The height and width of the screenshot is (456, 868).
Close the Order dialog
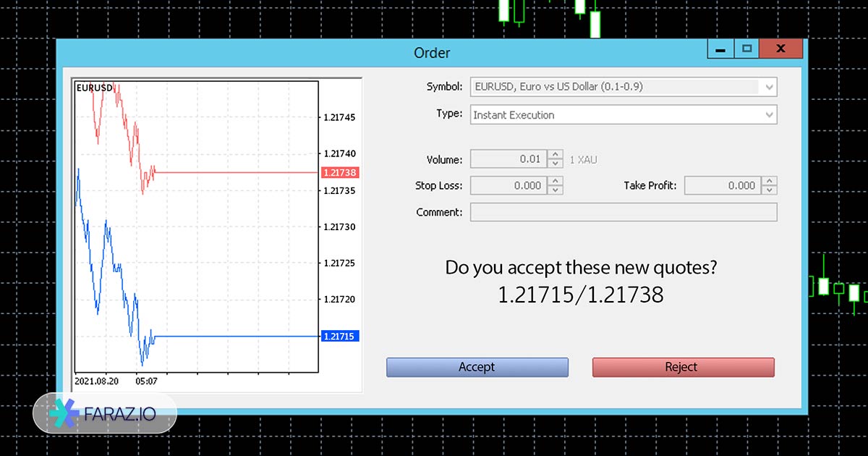780,49
